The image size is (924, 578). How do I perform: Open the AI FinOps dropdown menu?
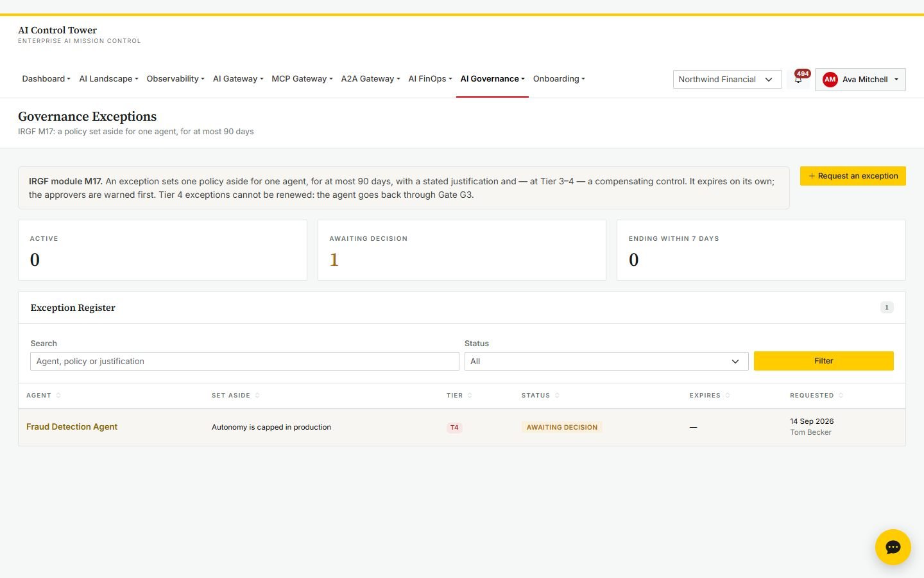tap(430, 79)
